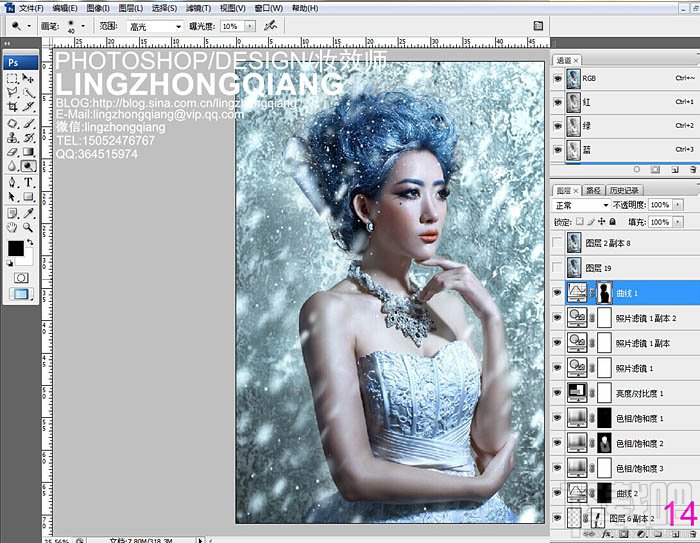The width and height of the screenshot is (700, 543).
Task: Show the 图层 2 副本 8 layer
Action: [557, 242]
